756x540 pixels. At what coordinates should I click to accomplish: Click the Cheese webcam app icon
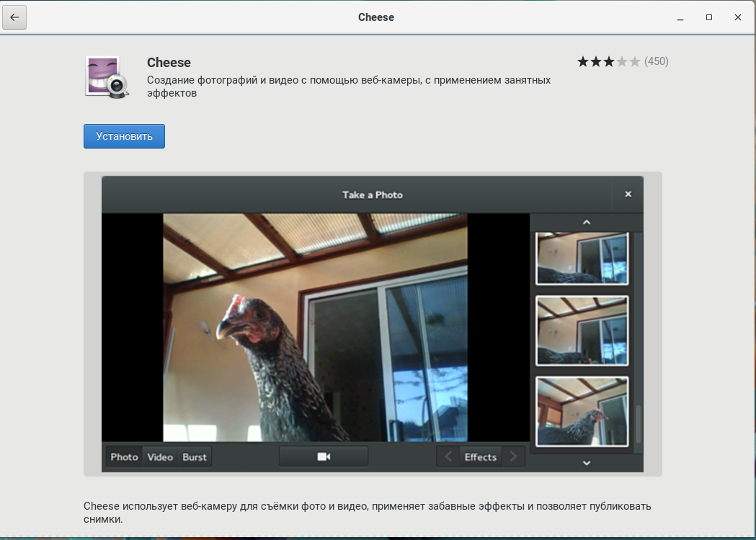(x=107, y=76)
